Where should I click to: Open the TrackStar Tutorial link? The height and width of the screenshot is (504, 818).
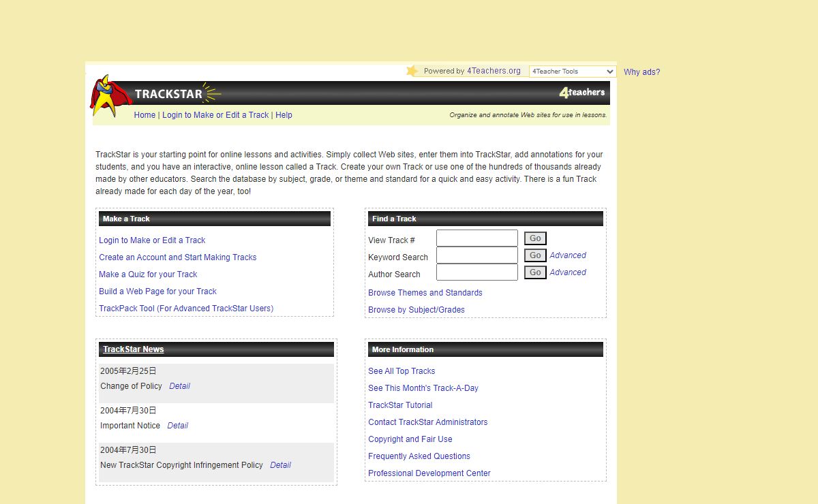(400, 405)
